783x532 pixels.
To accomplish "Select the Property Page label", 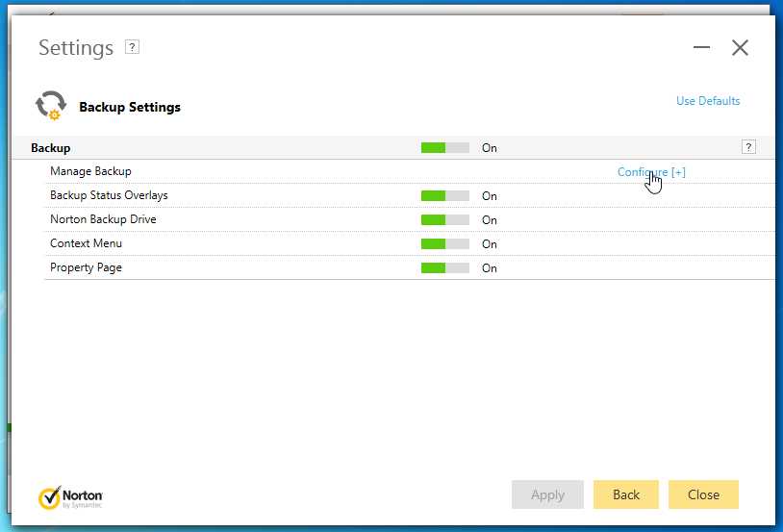I will pyautogui.click(x=86, y=267).
